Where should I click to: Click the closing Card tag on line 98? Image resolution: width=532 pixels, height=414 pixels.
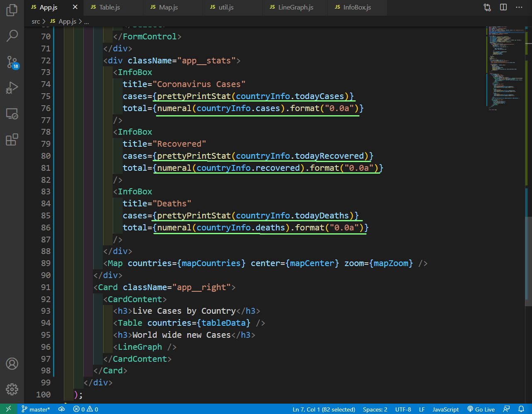pyautogui.click(x=113, y=370)
